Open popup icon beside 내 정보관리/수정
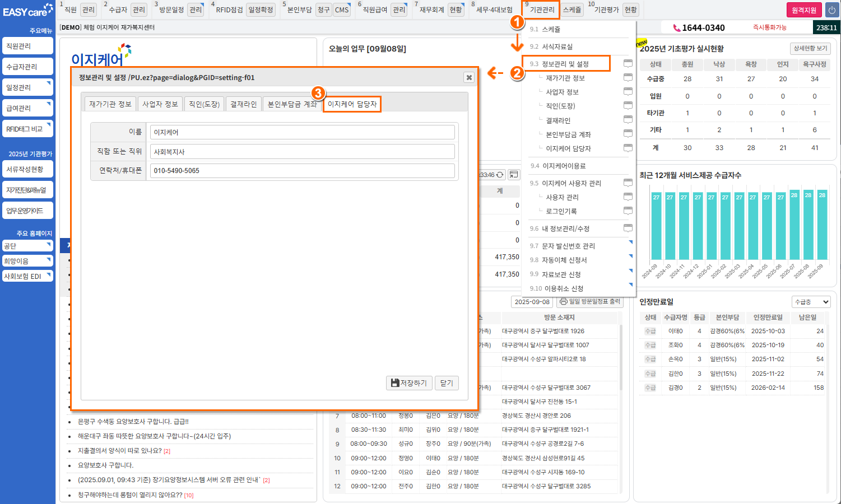This screenshot has width=841, height=504. click(628, 228)
